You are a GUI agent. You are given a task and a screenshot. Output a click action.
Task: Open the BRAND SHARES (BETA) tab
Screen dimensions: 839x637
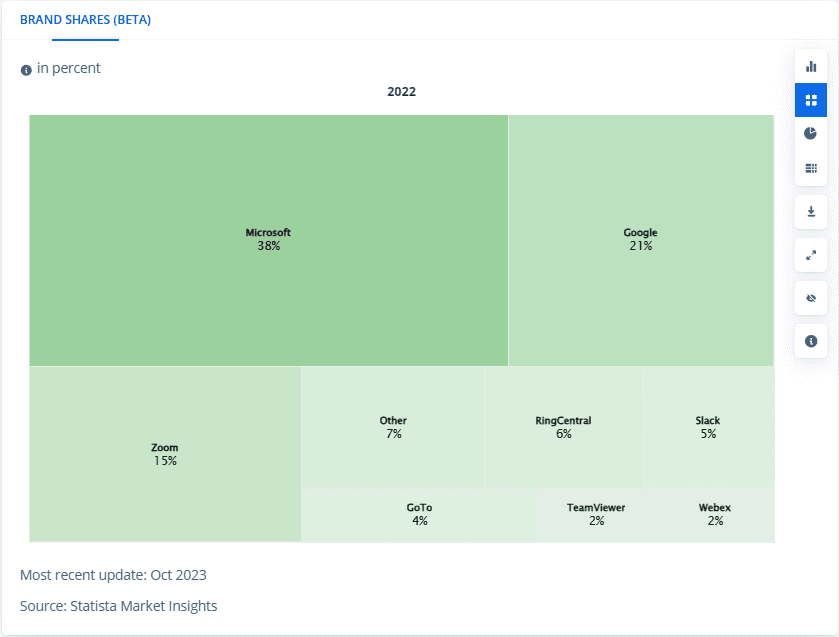tap(85, 19)
